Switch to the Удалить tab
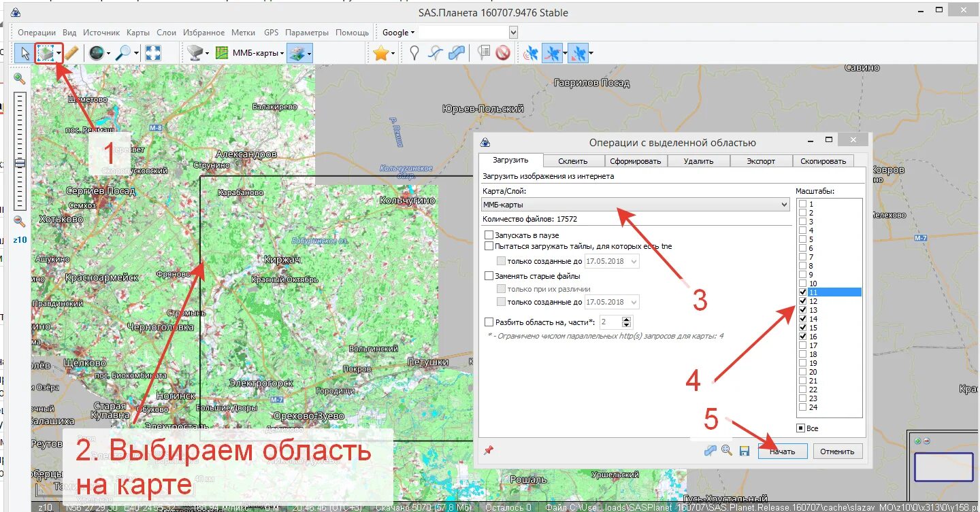The width and height of the screenshot is (980, 512). coord(698,161)
